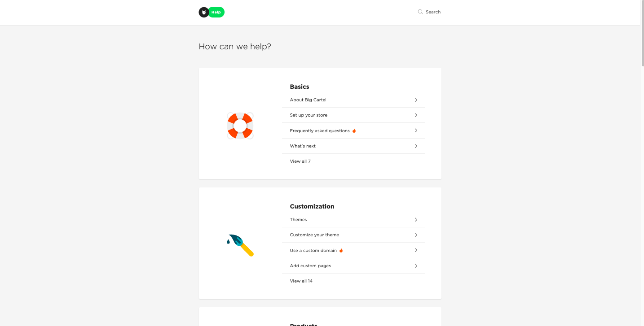Click the green Help badge
This screenshot has width=644, height=326.
(x=216, y=12)
